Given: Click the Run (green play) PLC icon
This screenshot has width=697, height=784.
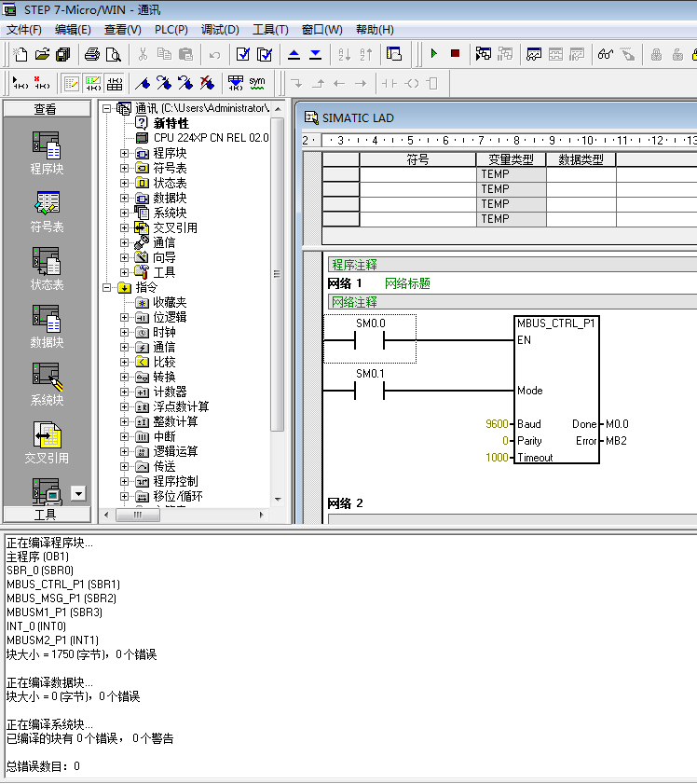Looking at the screenshot, I should 433,54.
